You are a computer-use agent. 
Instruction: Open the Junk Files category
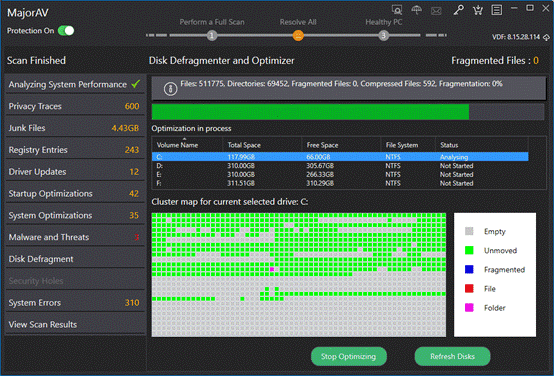75,128
